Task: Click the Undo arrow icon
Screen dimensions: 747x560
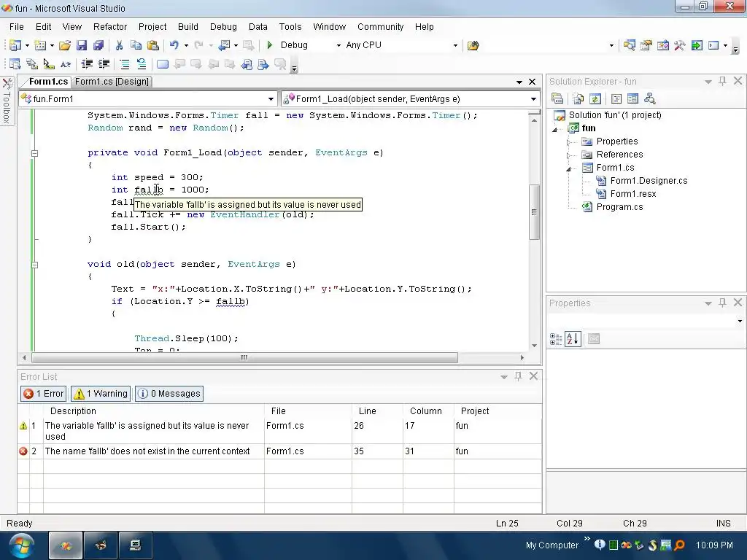Action: [174, 45]
